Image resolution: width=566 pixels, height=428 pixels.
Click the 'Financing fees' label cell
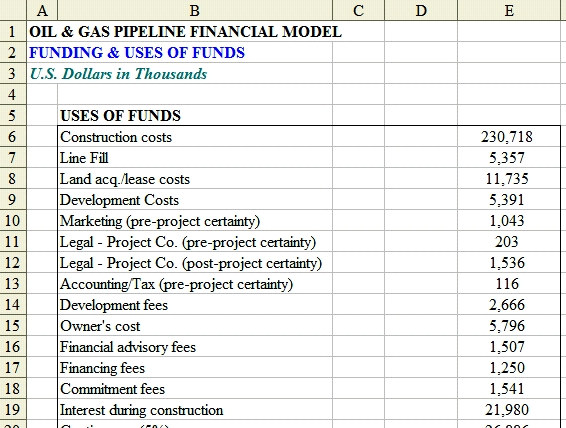click(195, 367)
